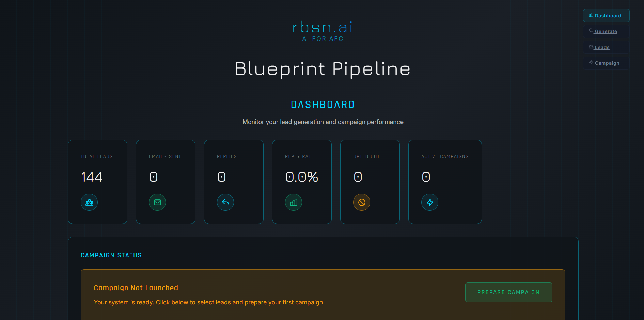Viewport: 644px width, 320px height.
Task: Click the bar-chart icon beside Dashboard nav link
Action: (x=591, y=15)
